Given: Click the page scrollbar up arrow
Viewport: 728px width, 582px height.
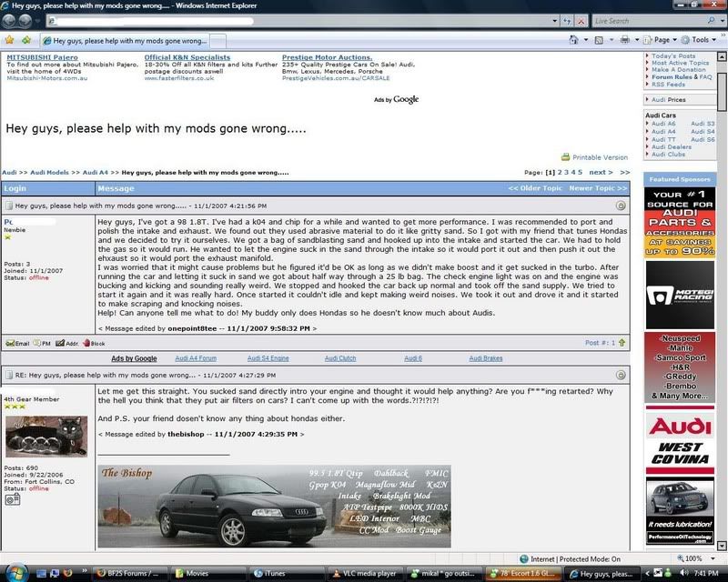Looking at the screenshot, I should tap(722, 56).
